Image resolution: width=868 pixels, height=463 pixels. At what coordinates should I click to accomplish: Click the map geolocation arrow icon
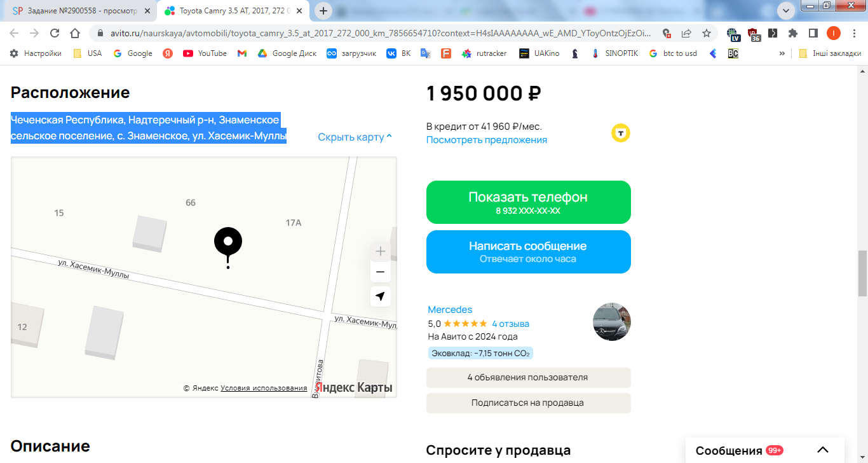[380, 296]
